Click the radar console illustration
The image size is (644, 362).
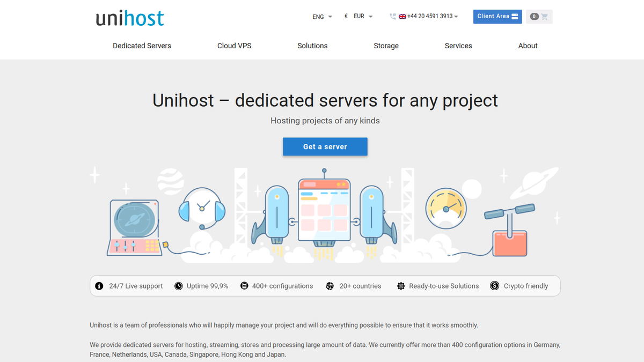coord(134,227)
